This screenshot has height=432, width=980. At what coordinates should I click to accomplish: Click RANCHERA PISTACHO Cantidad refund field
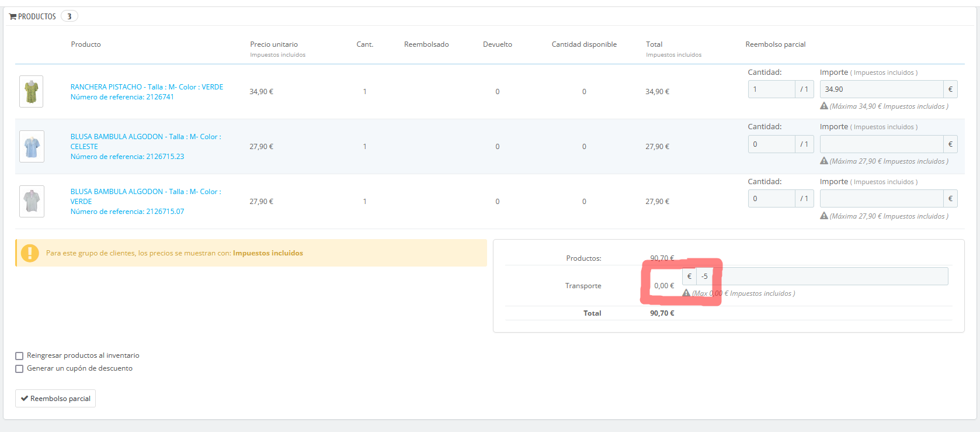pos(771,89)
